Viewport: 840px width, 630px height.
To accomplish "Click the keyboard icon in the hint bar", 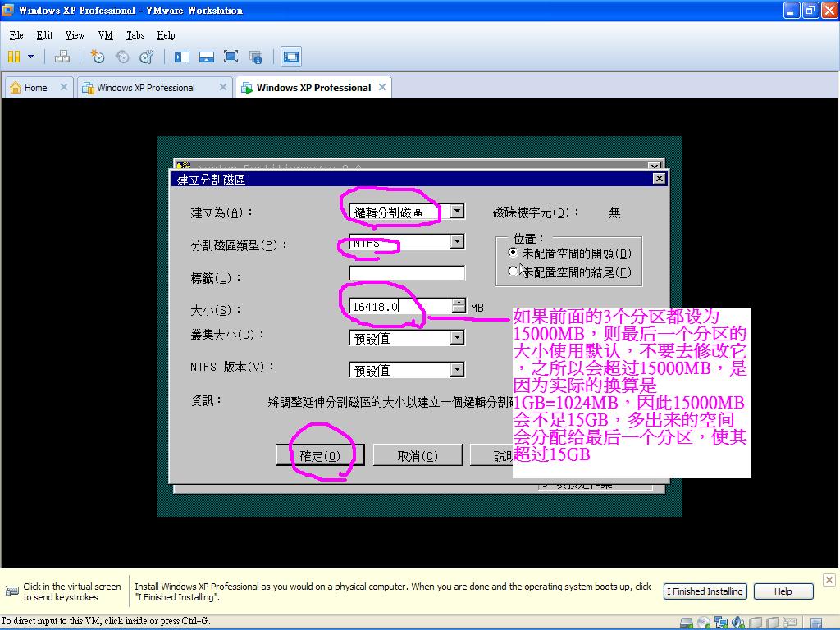I will (x=11, y=591).
